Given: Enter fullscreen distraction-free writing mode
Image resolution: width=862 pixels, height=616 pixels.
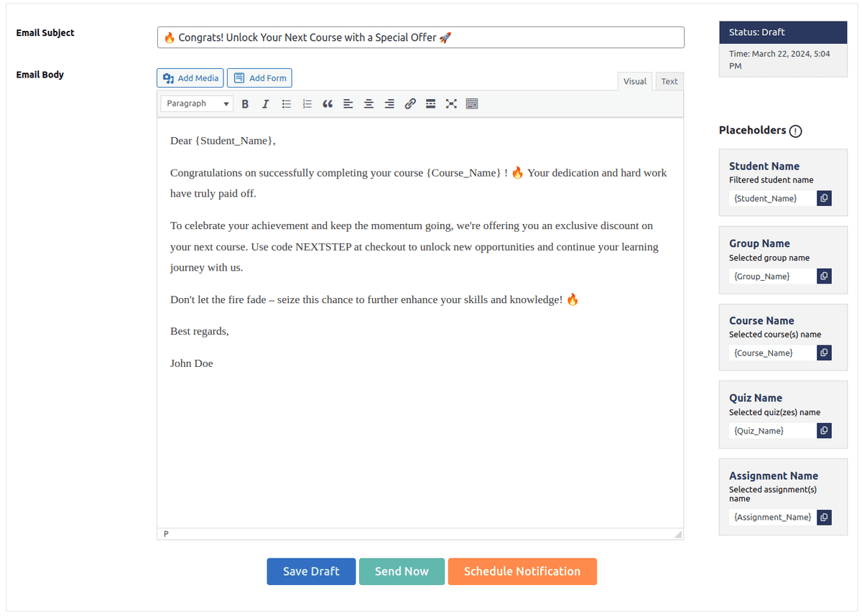Looking at the screenshot, I should (451, 103).
